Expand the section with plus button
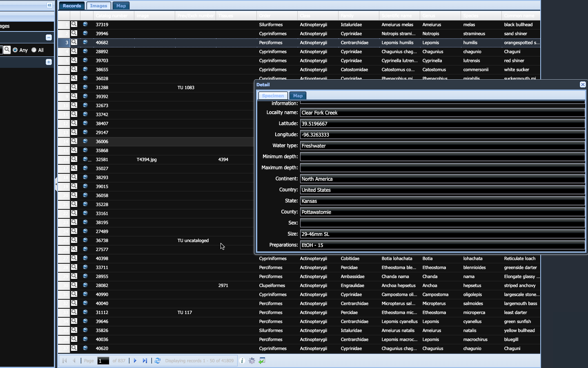The image size is (588, 368). pos(49,62)
